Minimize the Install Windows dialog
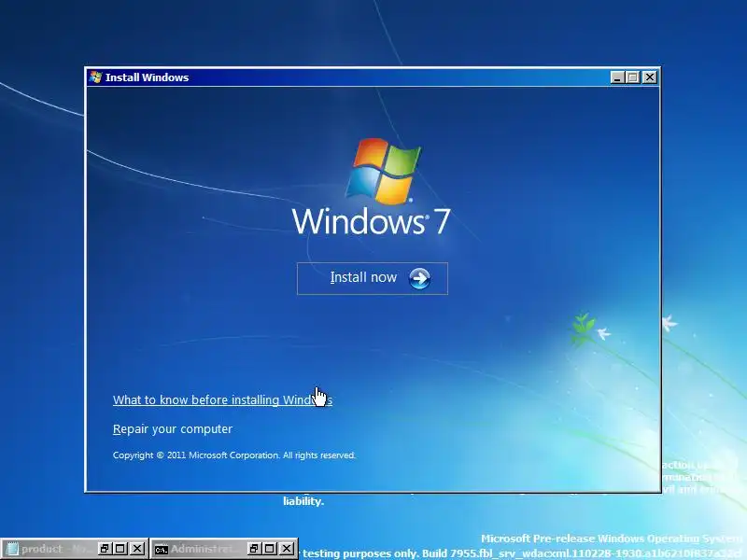 (x=617, y=77)
